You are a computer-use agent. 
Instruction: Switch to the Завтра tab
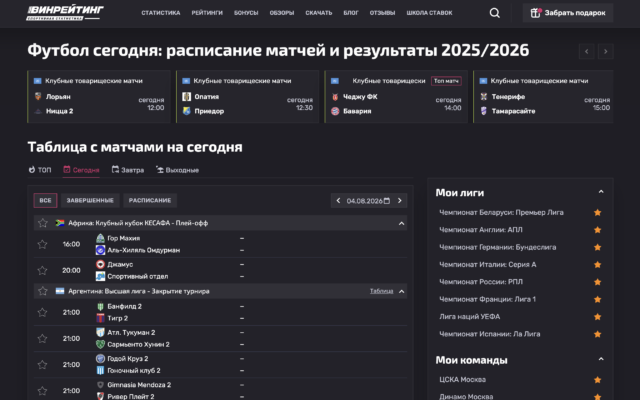pyautogui.click(x=128, y=170)
